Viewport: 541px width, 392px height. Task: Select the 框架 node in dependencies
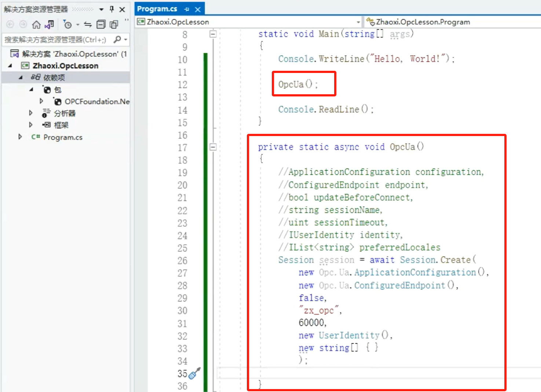click(x=61, y=125)
